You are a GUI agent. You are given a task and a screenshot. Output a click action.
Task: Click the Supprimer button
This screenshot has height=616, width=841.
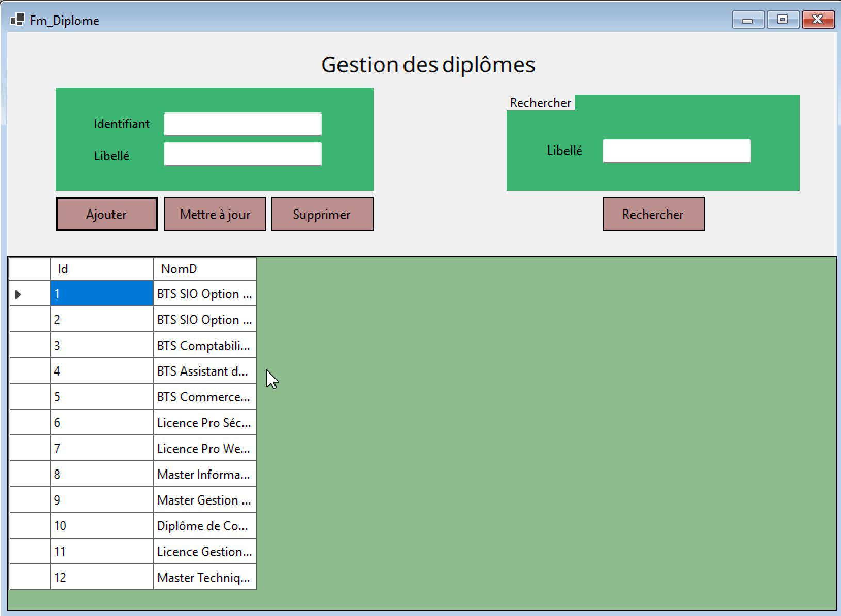(x=322, y=214)
